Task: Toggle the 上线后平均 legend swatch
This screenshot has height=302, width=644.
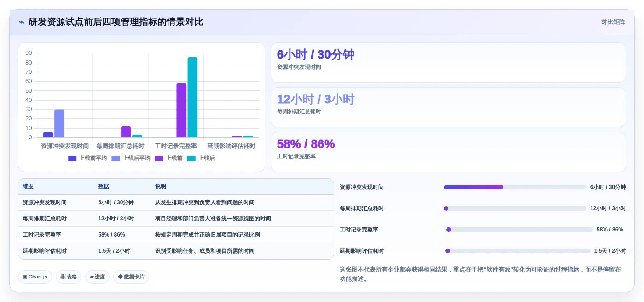Action: (x=116, y=159)
